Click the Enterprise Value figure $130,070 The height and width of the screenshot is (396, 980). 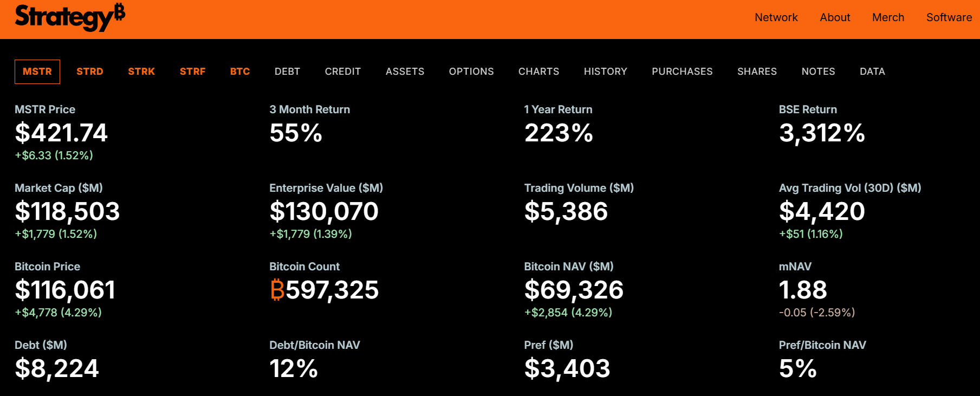[x=324, y=212]
